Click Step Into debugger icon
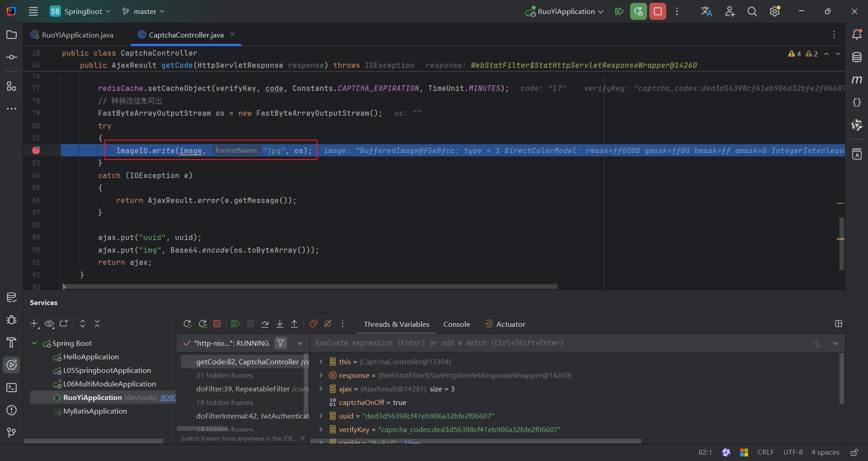The image size is (868, 461). tap(280, 324)
